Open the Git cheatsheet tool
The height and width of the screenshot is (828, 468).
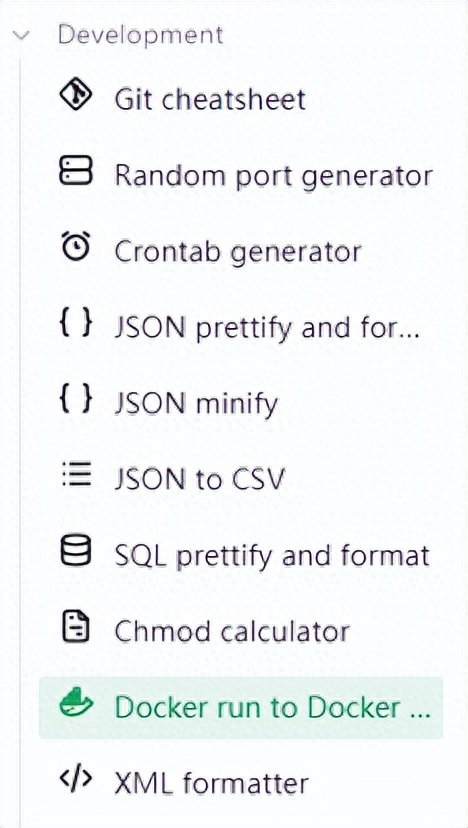(241, 99)
